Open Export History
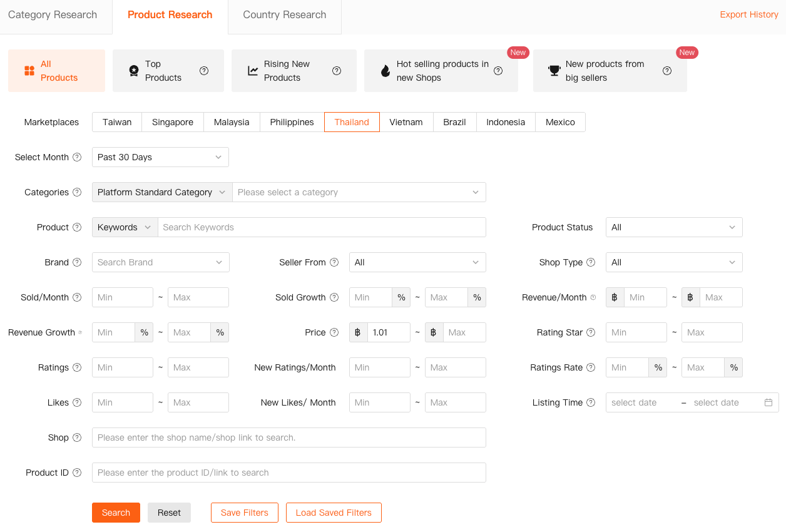The image size is (786, 532). pos(749,14)
